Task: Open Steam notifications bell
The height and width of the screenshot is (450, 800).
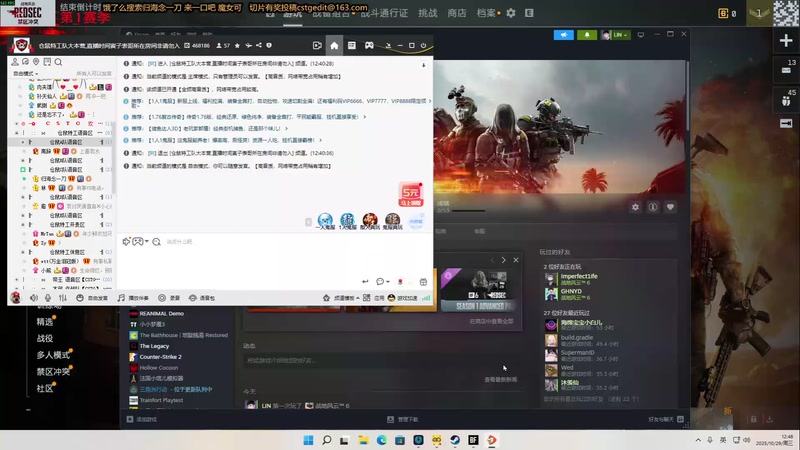Action: 587,35
